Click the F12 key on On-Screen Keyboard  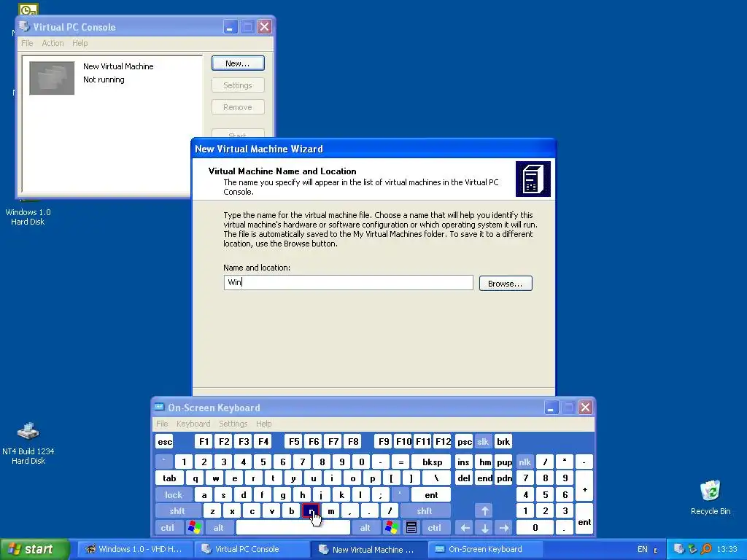(443, 441)
